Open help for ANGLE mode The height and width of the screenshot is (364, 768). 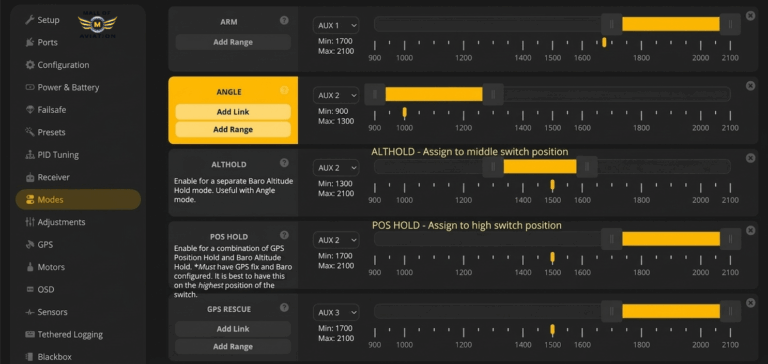[x=284, y=91]
